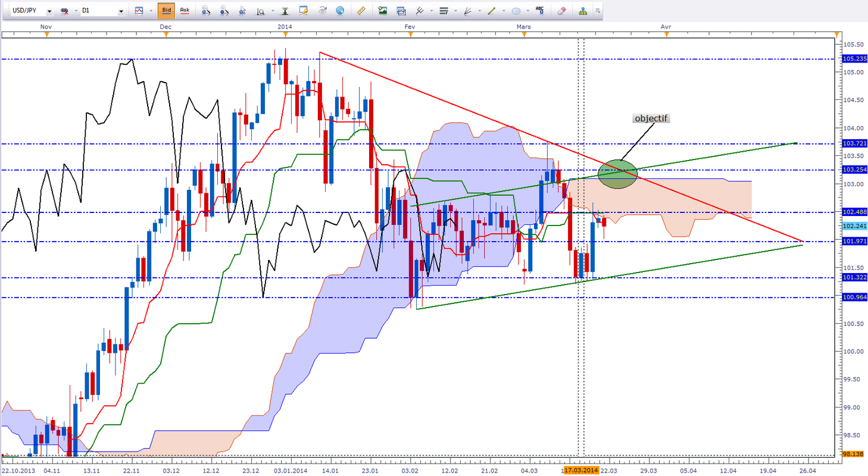Select the zoom cursor pointer tool
The width and height of the screenshot is (868, 476).
pos(243,11)
